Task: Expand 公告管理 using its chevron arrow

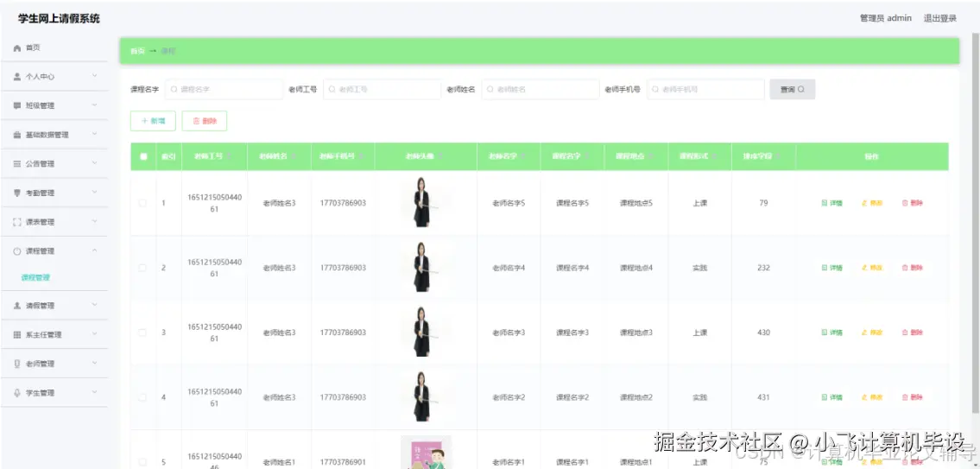Action: click(94, 163)
